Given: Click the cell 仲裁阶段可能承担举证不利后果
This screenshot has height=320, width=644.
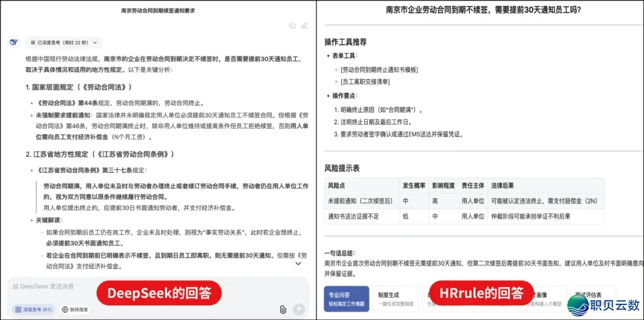Looking at the screenshot, I should point(546,216).
